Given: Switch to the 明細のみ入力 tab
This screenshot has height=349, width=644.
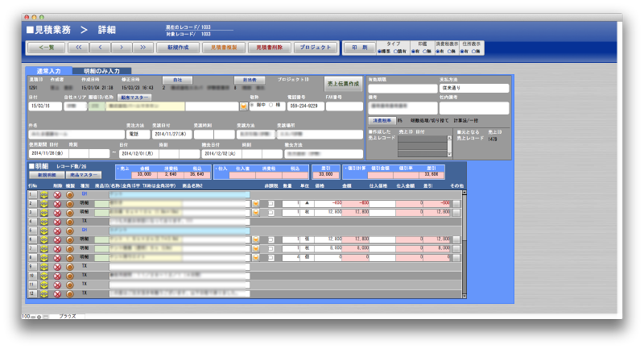Looking at the screenshot, I should pyautogui.click(x=106, y=72).
